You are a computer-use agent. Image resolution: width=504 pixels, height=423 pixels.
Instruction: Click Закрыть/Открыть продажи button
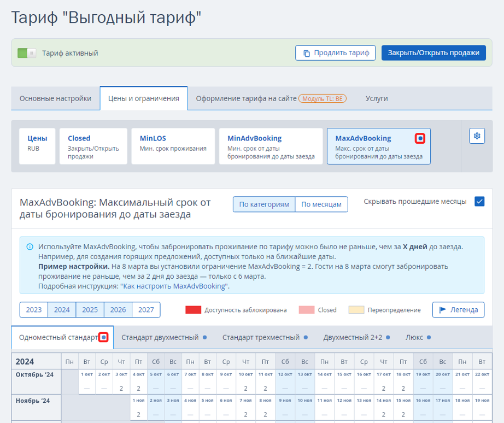tap(433, 52)
